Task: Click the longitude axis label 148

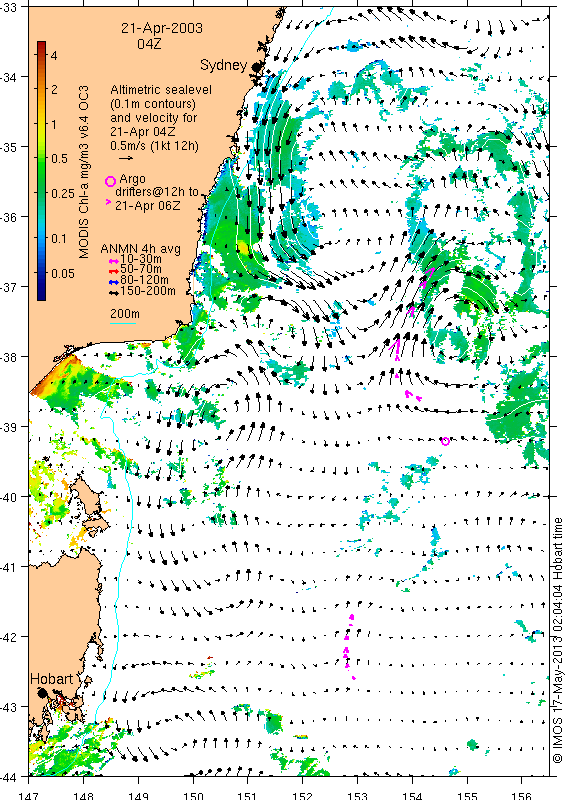Action: click(83, 795)
